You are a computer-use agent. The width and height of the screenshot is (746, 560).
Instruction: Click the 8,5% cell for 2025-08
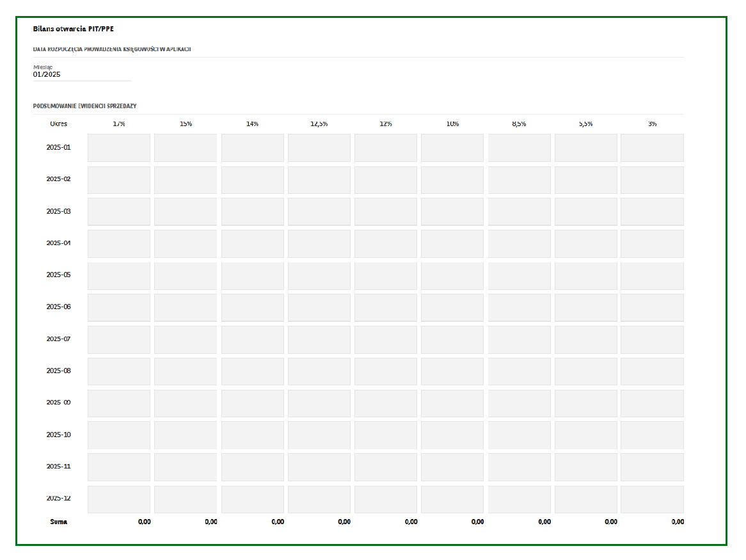[x=520, y=372]
